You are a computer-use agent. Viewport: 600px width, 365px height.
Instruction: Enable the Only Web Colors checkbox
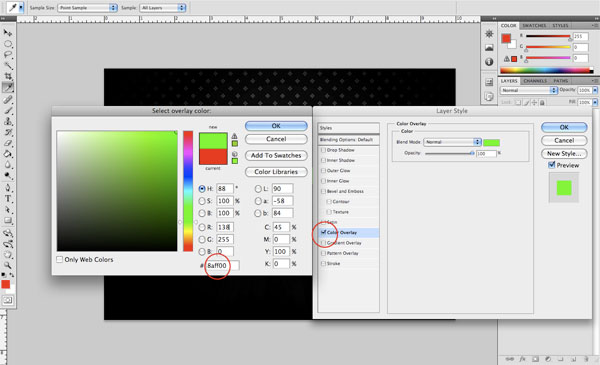tap(60, 259)
